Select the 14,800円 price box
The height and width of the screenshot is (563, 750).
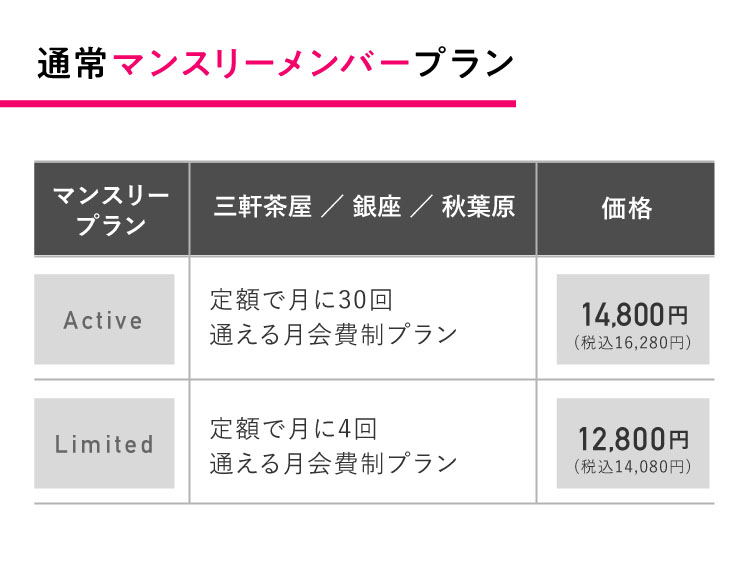(x=633, y=319)
